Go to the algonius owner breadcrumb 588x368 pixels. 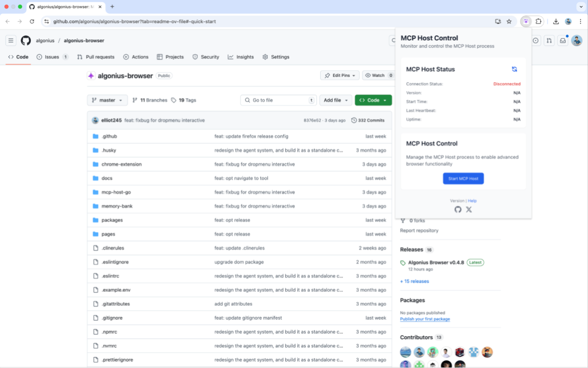point(45,40)
